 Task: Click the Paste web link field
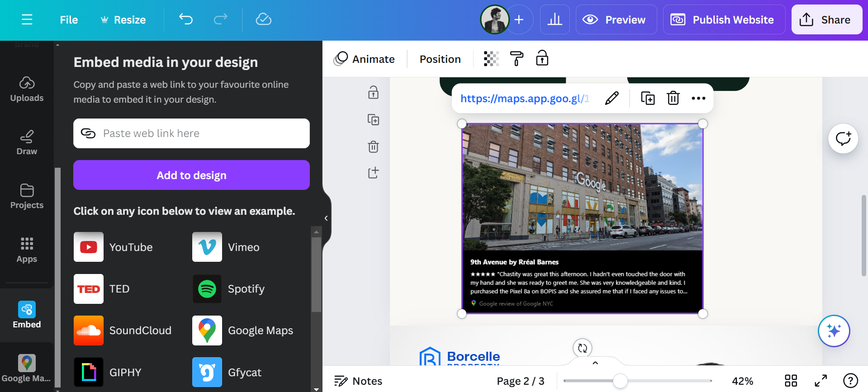click(x=191, y=133)
